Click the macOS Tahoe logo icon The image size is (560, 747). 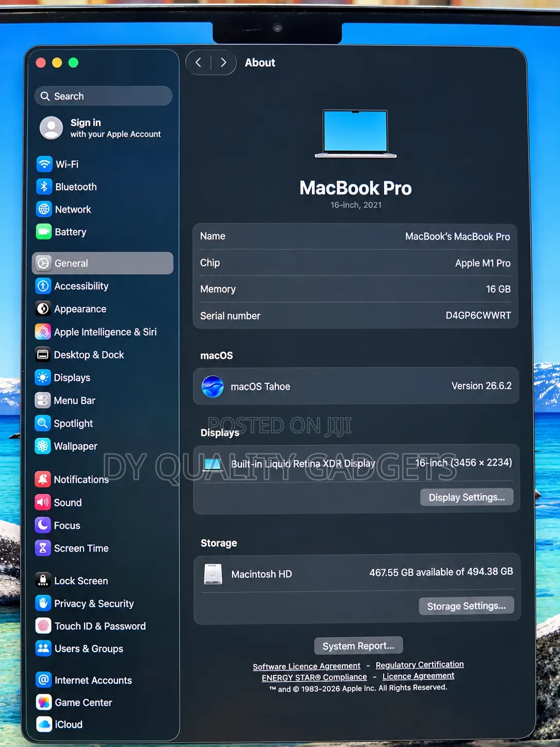212,386
